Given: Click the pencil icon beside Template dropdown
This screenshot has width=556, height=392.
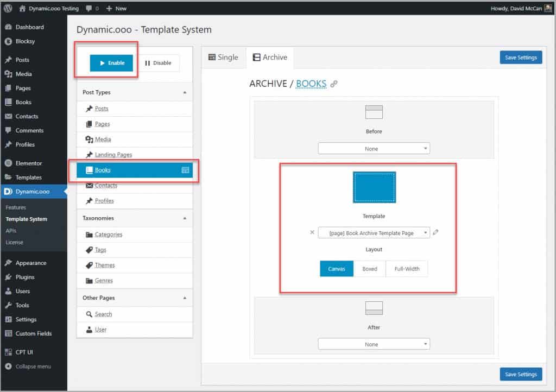Looking at the screenshot, I should (436, 232).
